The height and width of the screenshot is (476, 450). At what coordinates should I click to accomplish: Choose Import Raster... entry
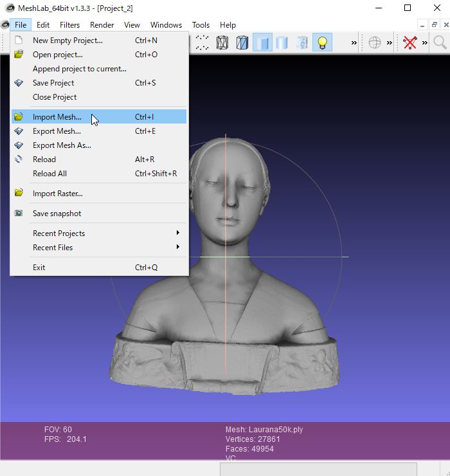click(x=99, y=194)
